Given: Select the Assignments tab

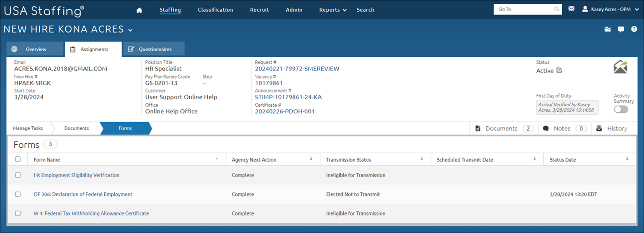Looking at the screenshot, I should pos(93,49).
